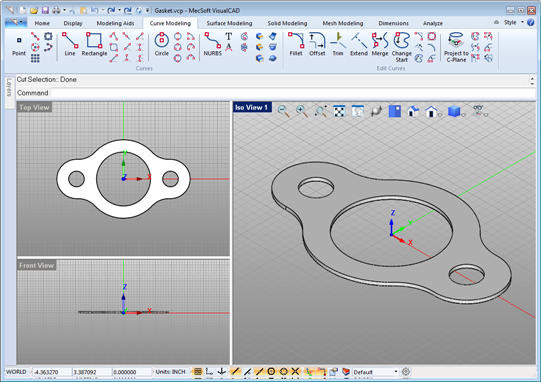The height and width of the screenshot is (382, 541).
Task: Click the X coordinate field -4.363270
Action: (x=51, y=372)
